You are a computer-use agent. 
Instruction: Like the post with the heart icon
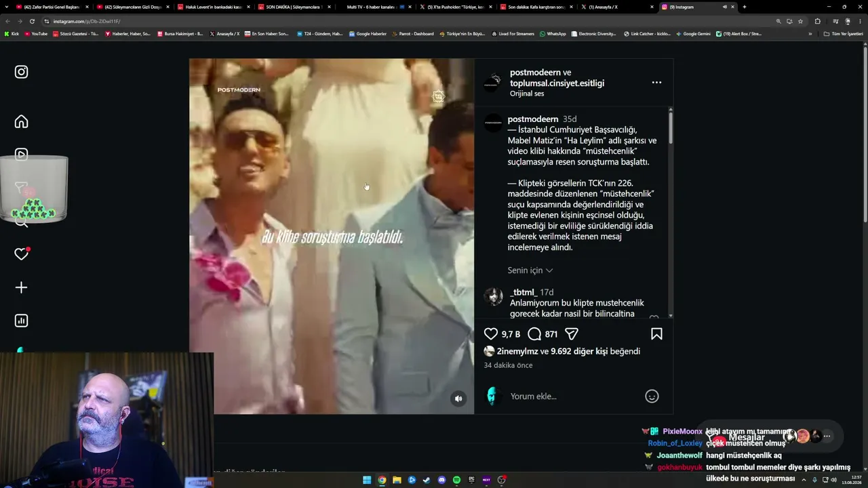491,333
